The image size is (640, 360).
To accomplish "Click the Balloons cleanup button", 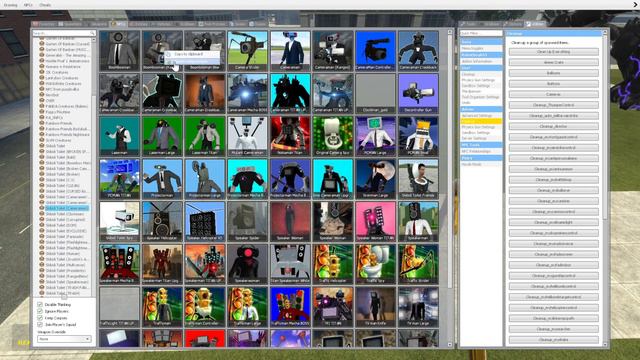I will (553, 73).
